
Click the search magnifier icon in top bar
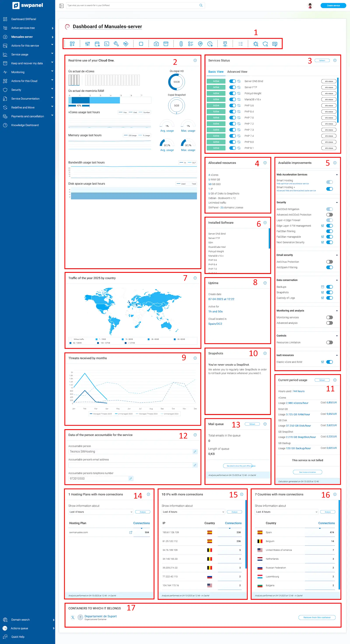point(201,5)
